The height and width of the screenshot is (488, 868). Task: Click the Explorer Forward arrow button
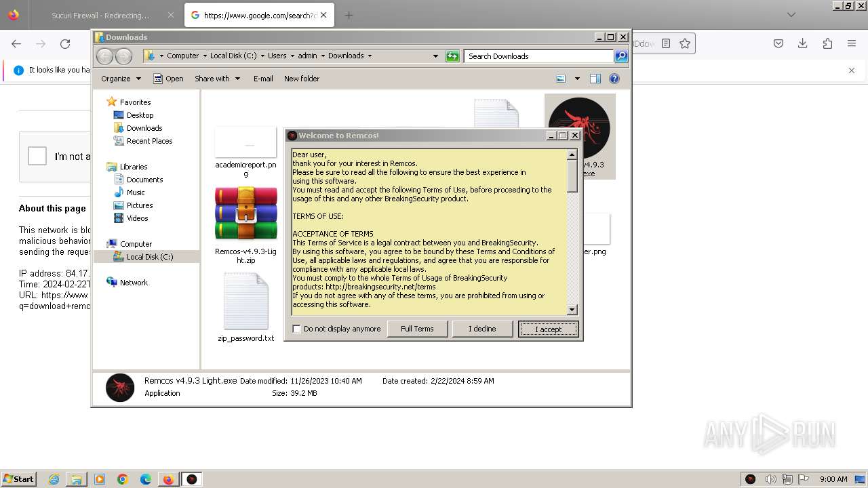point(123,56)
